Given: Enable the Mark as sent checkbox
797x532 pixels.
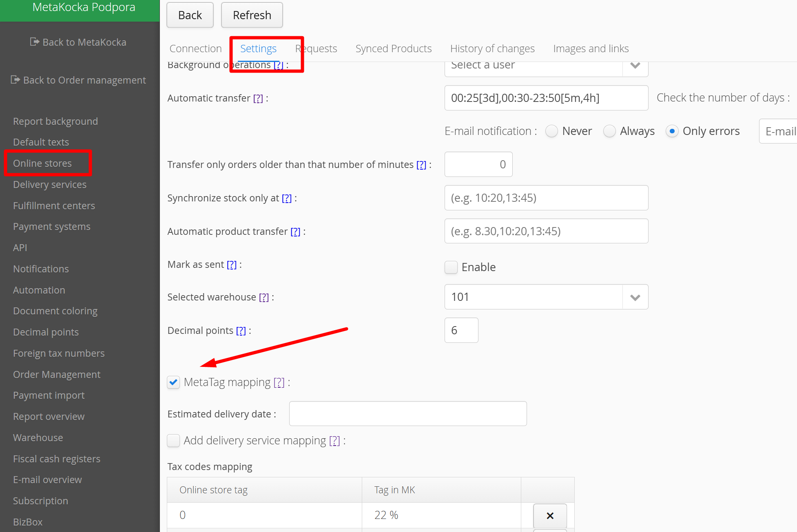Looking at the screenshot, I should [x=451, y=267].
